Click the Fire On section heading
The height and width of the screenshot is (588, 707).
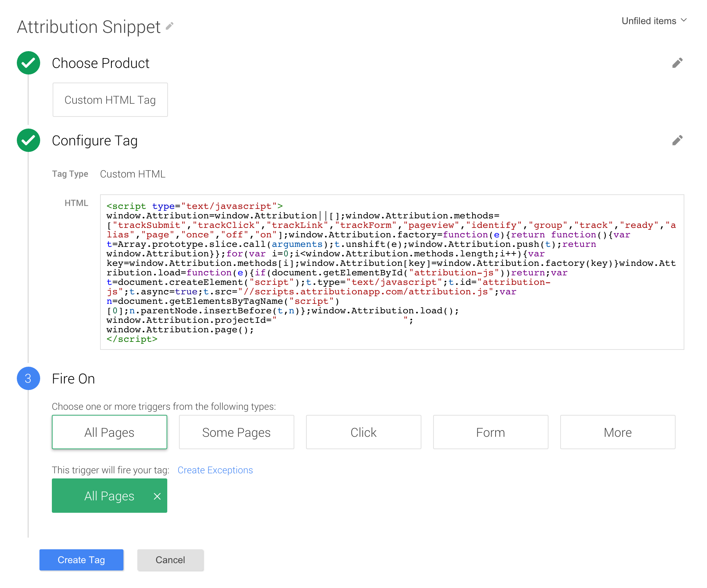(73, 379)
